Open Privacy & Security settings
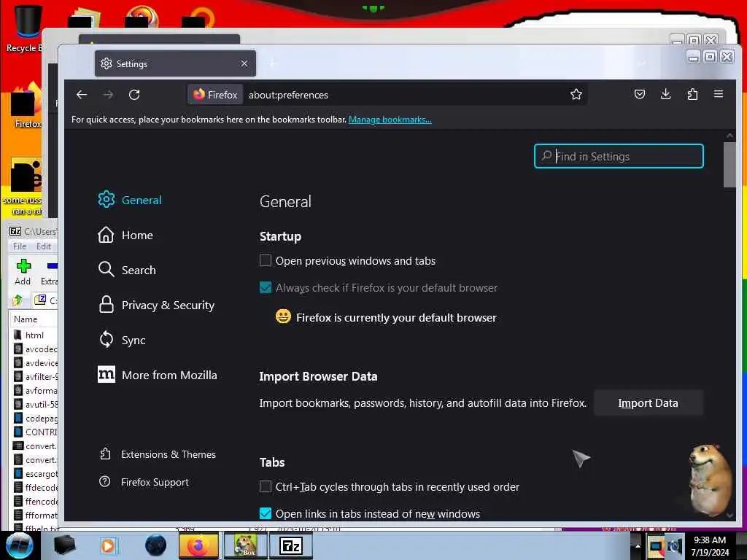The image size is (747, 560). (156, 306)
